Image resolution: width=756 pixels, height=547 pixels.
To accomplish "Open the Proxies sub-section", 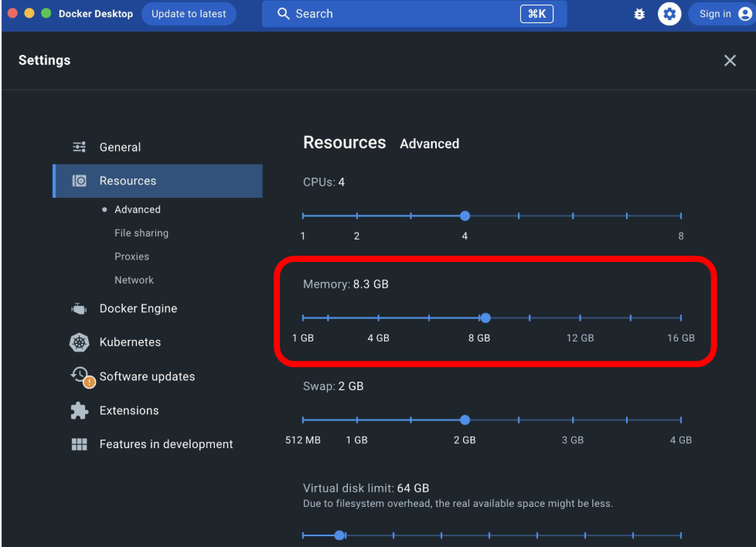I will [131, 257].
